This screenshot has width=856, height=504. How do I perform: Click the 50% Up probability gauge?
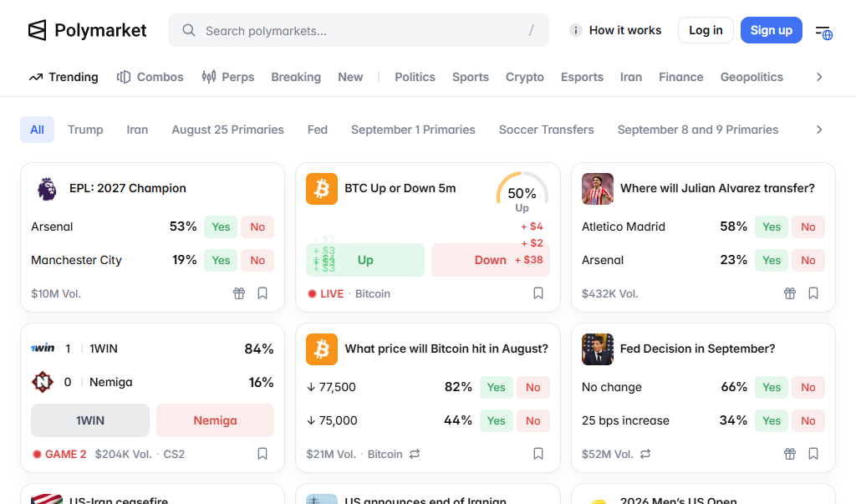(x=522, y=193)
